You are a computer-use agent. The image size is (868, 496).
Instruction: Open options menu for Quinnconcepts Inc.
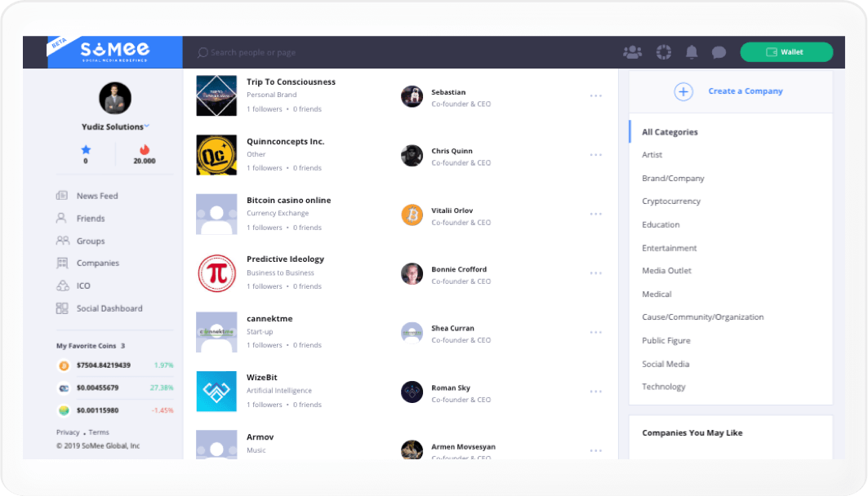tap(596, 155)
